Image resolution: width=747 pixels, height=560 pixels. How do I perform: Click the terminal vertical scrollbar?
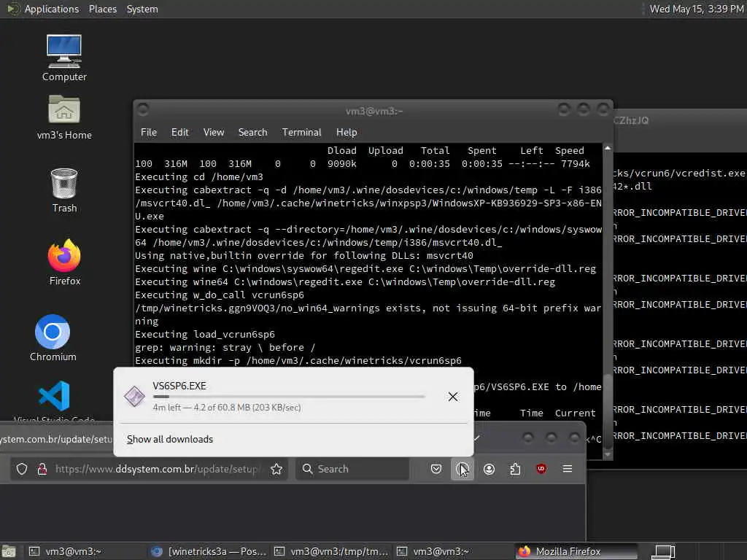pyautogui.click(x=608, y=301)
